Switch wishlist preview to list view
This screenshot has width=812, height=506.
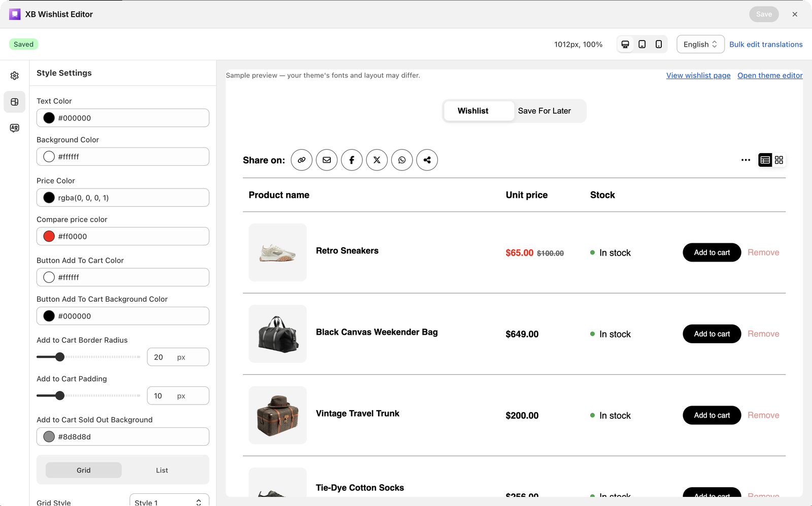(765, 160)
